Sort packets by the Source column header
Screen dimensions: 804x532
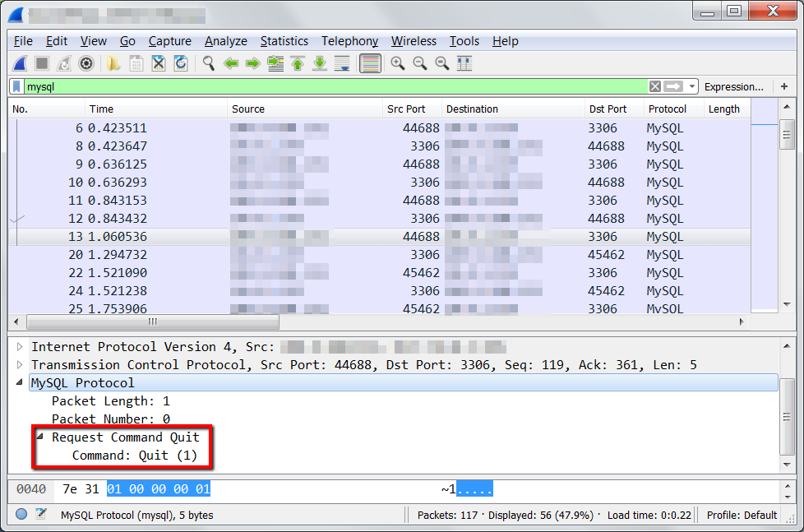(x=305, y=109)
